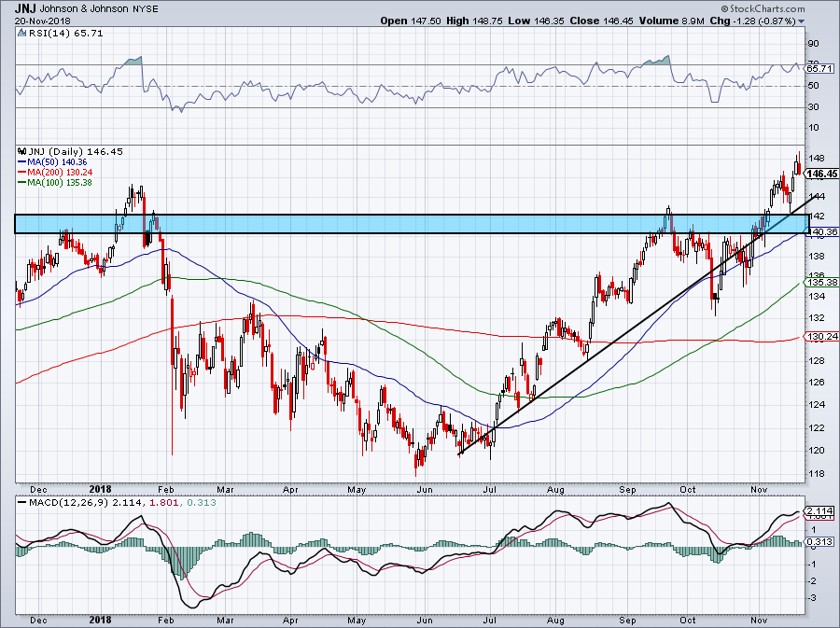Click the 128 price axis label
840x628 pixels.
tap(817, 360)
